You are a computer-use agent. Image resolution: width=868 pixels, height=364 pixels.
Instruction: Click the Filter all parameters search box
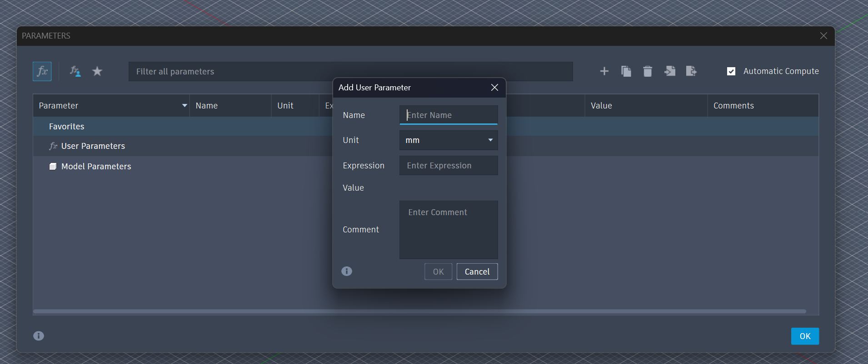(x=350, y=71)
